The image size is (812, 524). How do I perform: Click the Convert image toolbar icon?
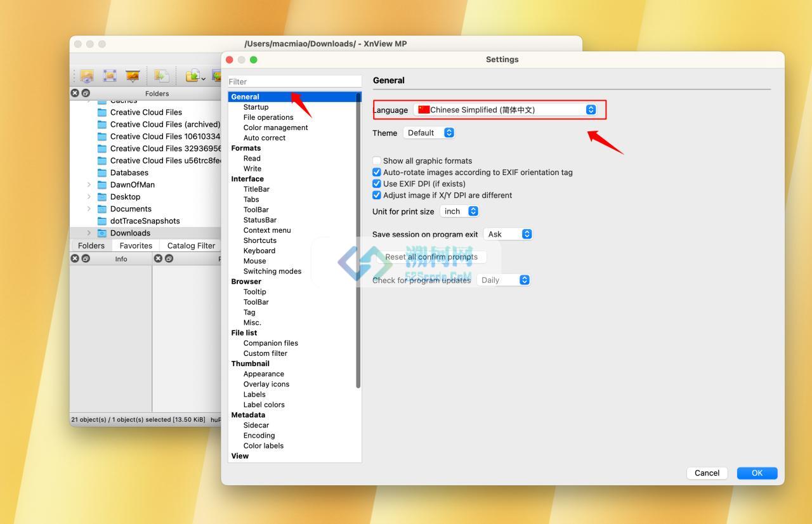point(161,76)
